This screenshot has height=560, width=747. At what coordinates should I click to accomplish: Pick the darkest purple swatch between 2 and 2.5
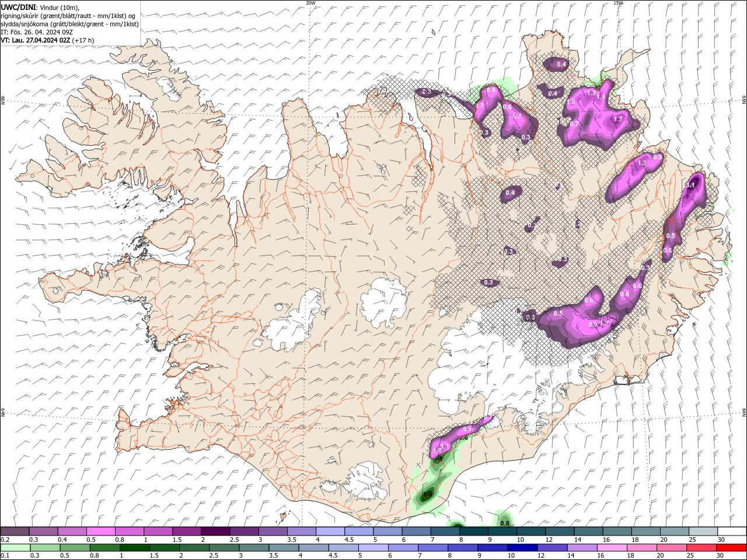click(215, 531)
